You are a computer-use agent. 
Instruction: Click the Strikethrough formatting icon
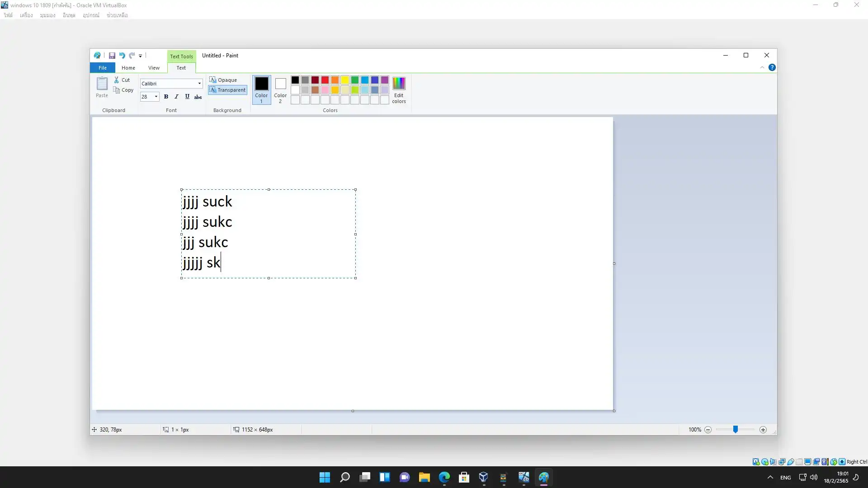(x=198, y=97)
